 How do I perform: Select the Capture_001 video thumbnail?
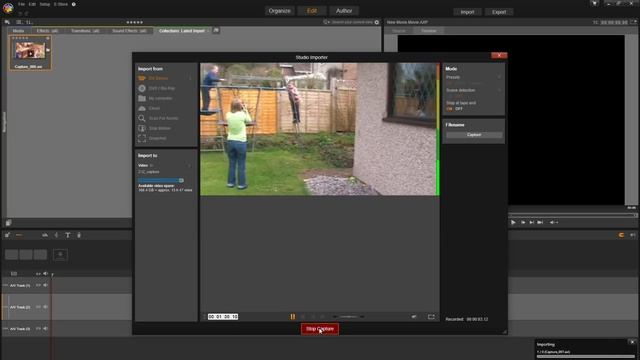coord(30,52)
